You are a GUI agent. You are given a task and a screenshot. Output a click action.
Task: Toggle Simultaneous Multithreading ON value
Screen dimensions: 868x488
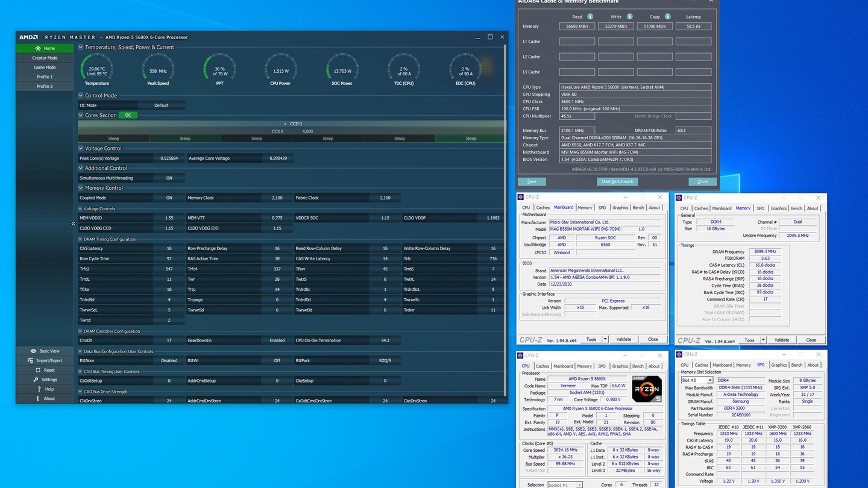point(169,178)
